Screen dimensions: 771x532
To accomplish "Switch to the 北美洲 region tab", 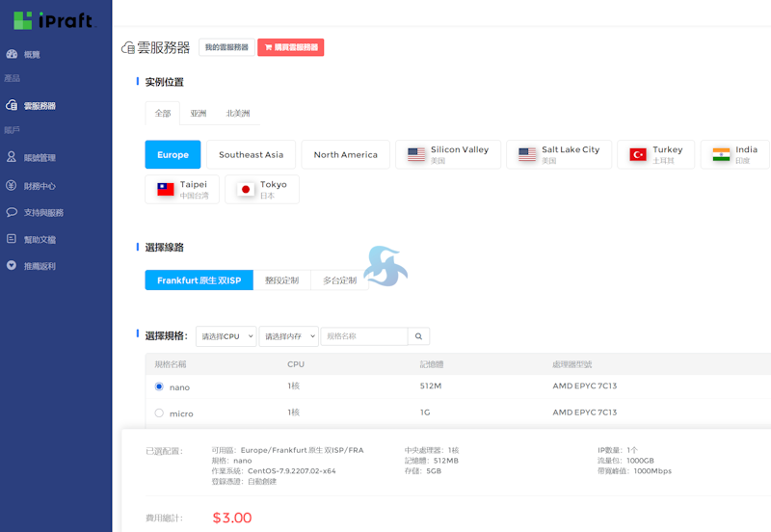I will tap(237, 114).
